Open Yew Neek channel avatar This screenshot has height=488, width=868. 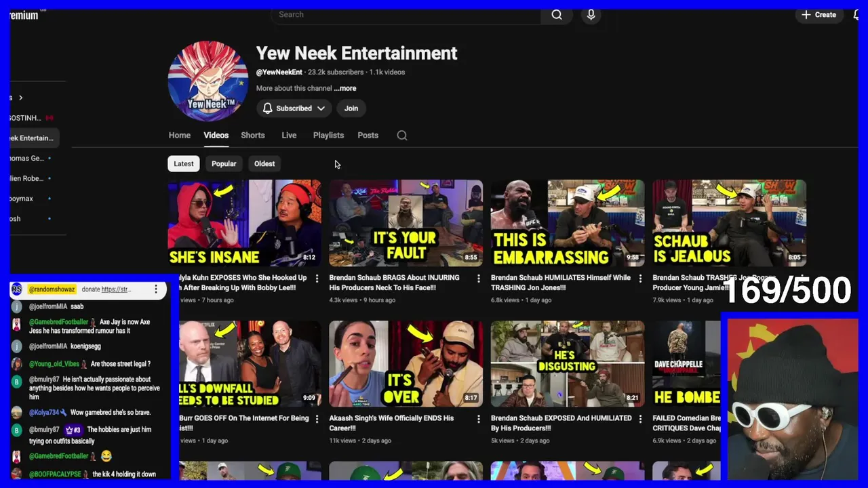click(208, 81)
